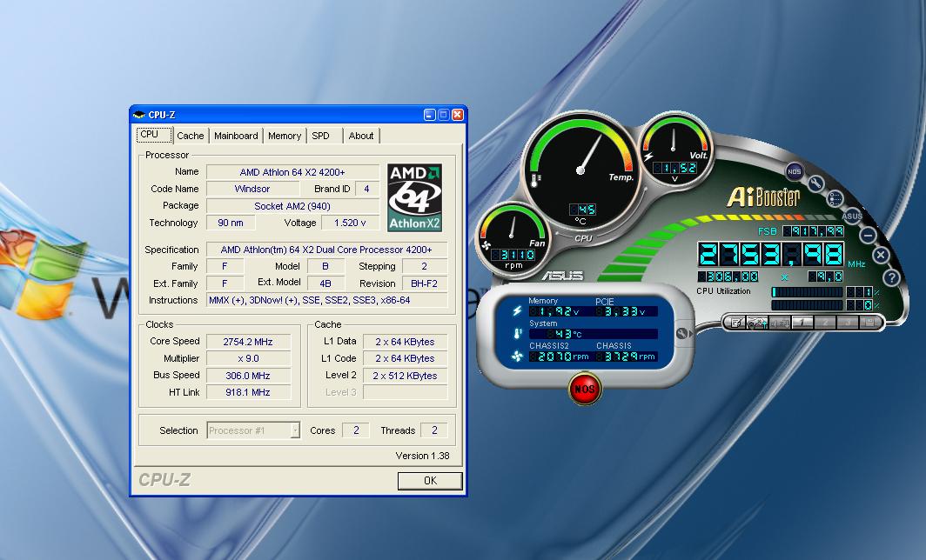The width and height of the screenshot is (926, 560).
Task: Click the large 2753.98 MHz display
Action: tap(771, 255)
